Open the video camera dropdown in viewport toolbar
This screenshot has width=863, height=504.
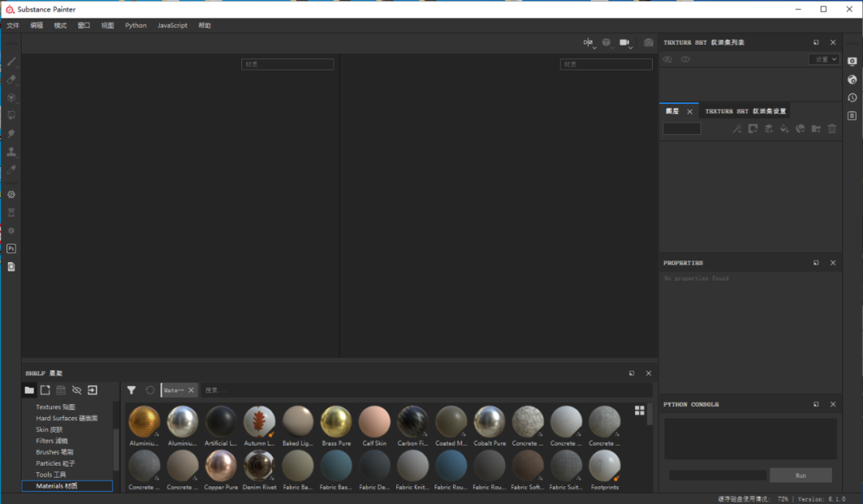(x=626, y=43)
